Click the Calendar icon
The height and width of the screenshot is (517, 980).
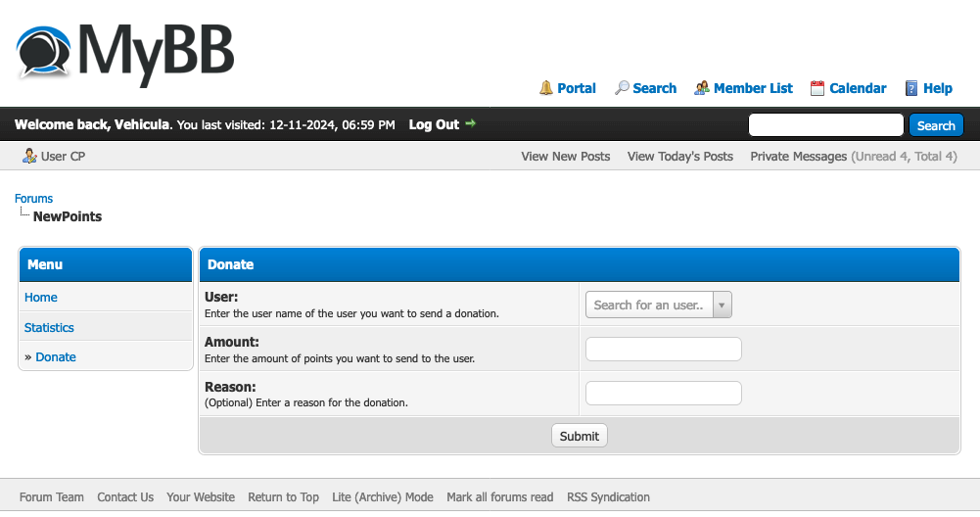pos(817,88)
